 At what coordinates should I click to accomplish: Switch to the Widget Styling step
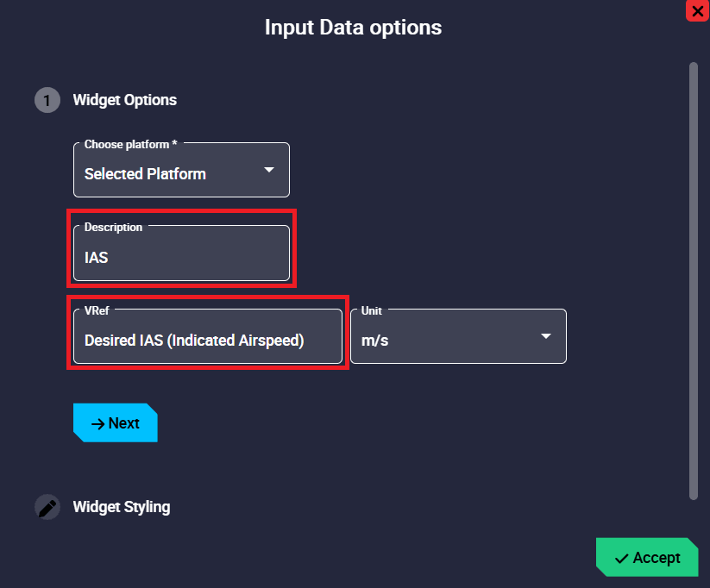coord(122,507)
